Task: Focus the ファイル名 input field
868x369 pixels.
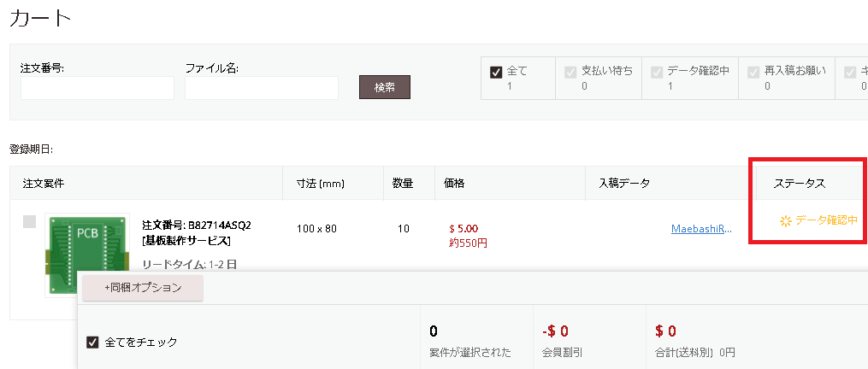Action: pos(262,88)
